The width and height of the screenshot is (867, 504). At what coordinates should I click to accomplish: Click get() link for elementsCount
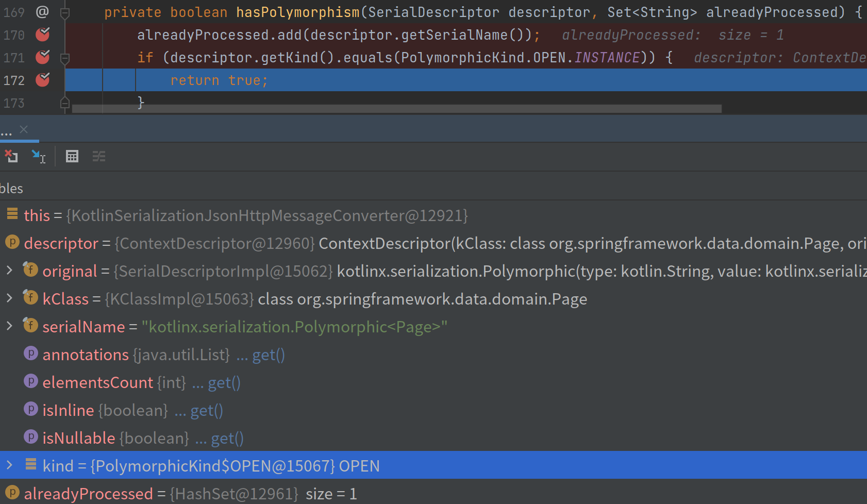[x=224, y=382]
